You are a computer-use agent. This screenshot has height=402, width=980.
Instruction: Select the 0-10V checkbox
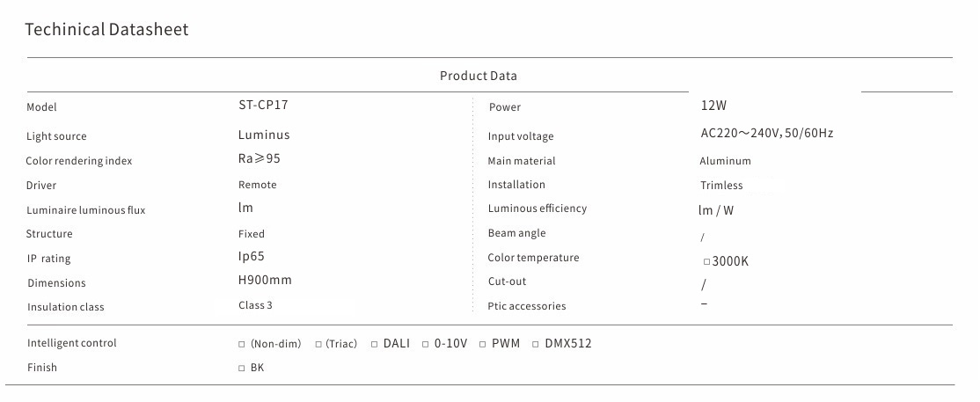tap(426, 344)
